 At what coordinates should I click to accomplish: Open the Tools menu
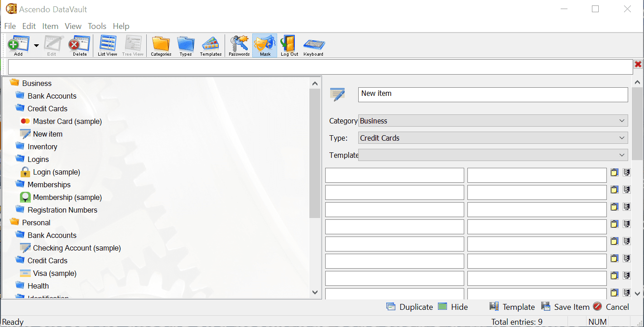pos(97,26)
